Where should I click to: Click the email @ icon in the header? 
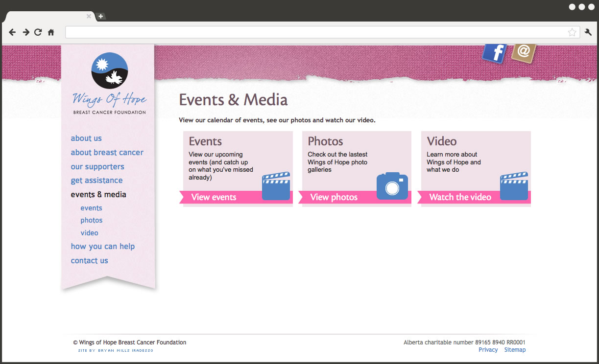[524, 52]
